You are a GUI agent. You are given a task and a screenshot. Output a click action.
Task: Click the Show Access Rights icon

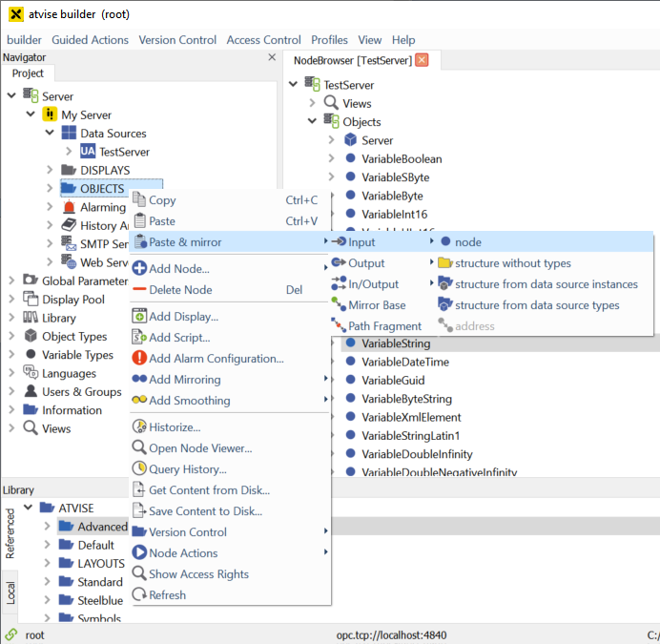pyautogui.click(x=139, y=574)
